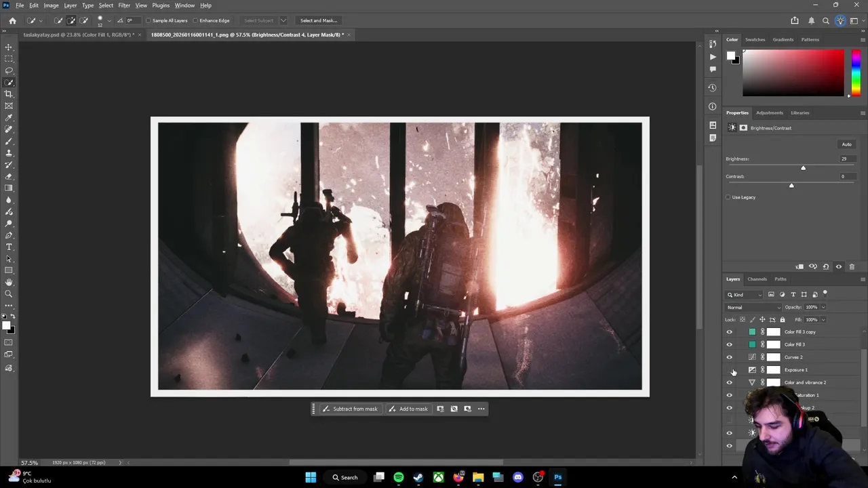
Task: Show the Exposure 1 layer
Action: pos(730,370)
